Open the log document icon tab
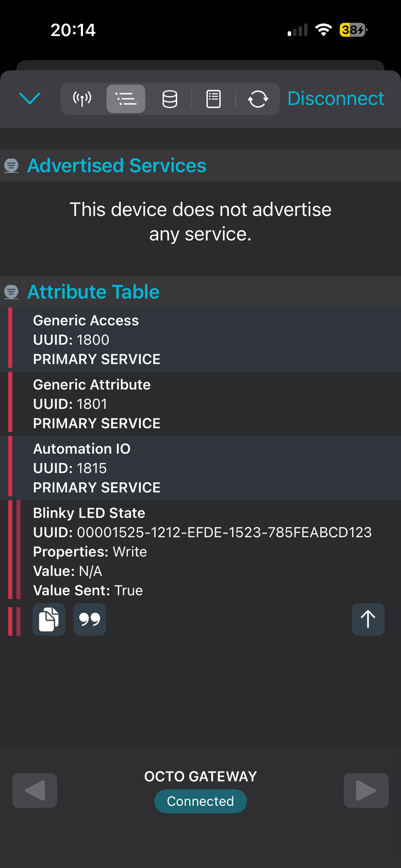The height and width of the screenshot is (868, 401). tap(213, 99)
